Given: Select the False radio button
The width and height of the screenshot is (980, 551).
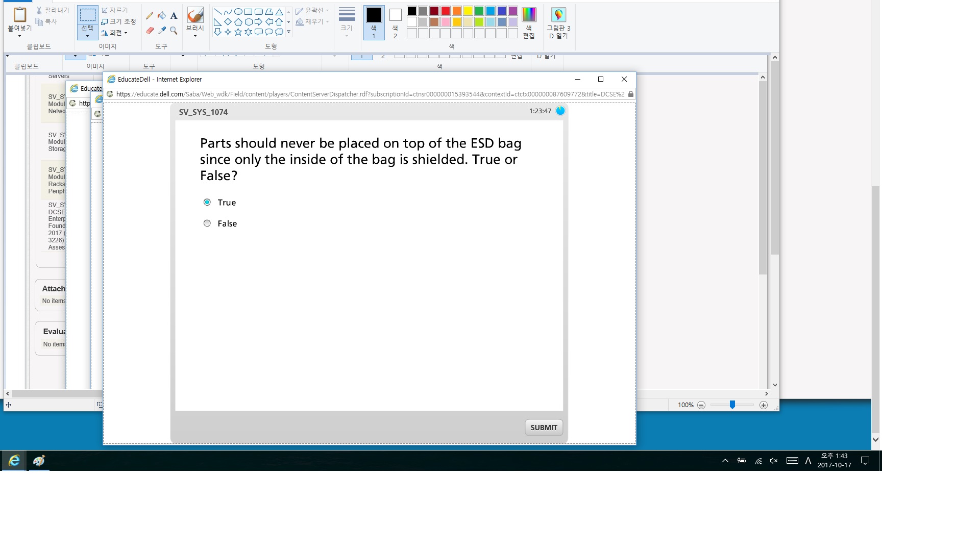Looking at the screenshot, I should coord(207,223).
